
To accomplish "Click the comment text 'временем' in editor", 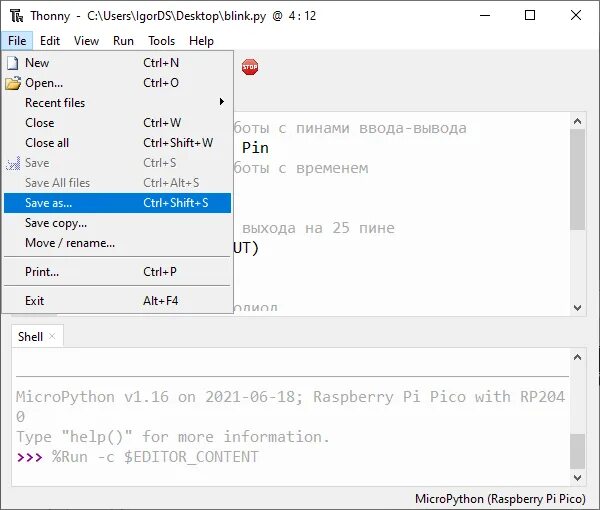I will coord(332,168).
